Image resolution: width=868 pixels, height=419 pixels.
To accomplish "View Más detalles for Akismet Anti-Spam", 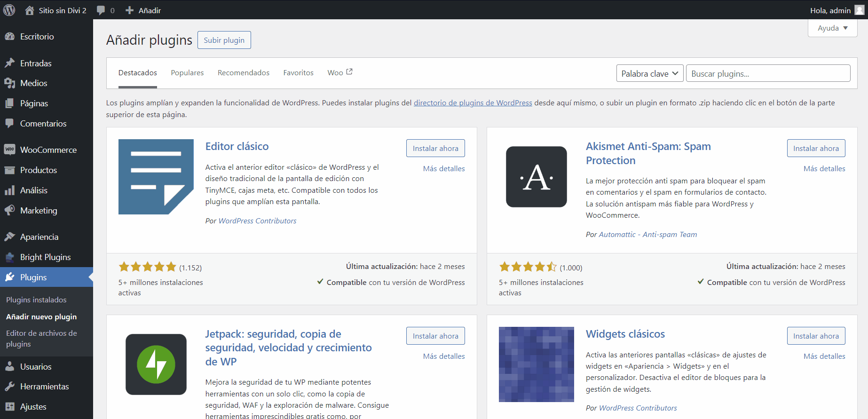I will coord(824,169).
